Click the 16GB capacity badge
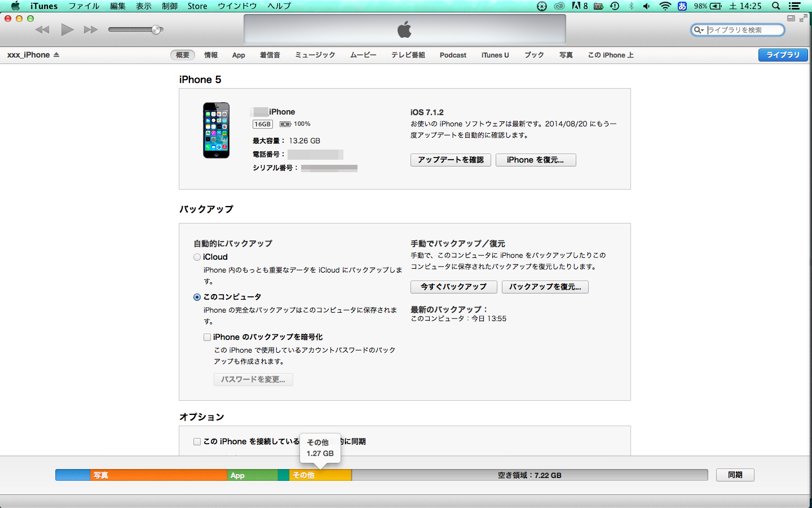The height and width of the screenshot is (508, 812). [263, 124]
